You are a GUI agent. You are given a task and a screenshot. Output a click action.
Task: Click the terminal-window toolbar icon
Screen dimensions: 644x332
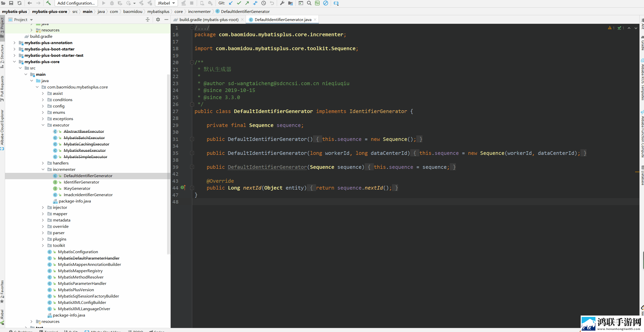point(301,3)
